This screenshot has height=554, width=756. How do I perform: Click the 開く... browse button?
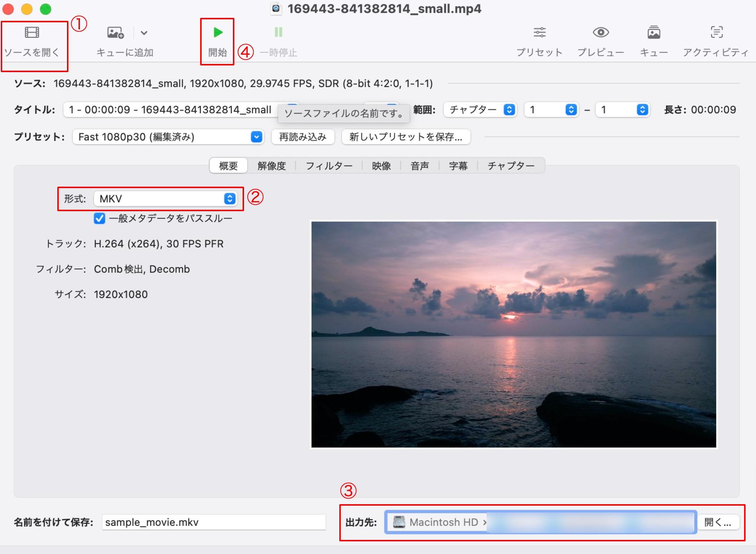pos(718,522)
